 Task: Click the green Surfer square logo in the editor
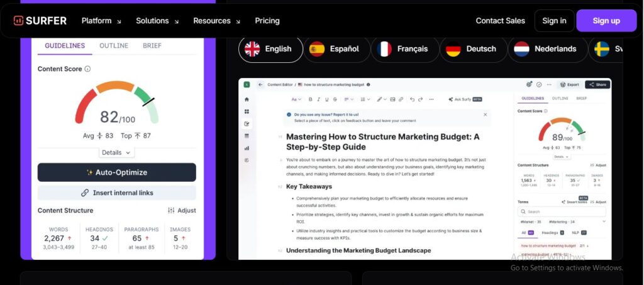click(x=247, y=84)
